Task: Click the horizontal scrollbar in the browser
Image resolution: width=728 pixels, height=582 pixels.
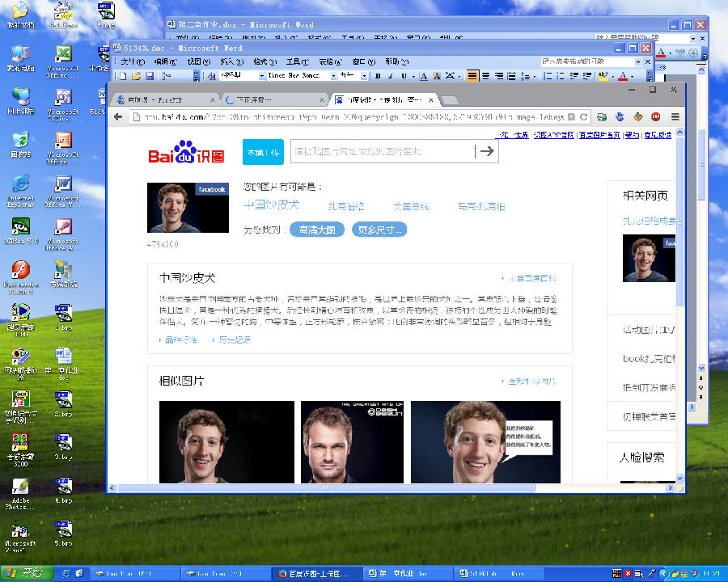Action: click(x=326, y=487)
